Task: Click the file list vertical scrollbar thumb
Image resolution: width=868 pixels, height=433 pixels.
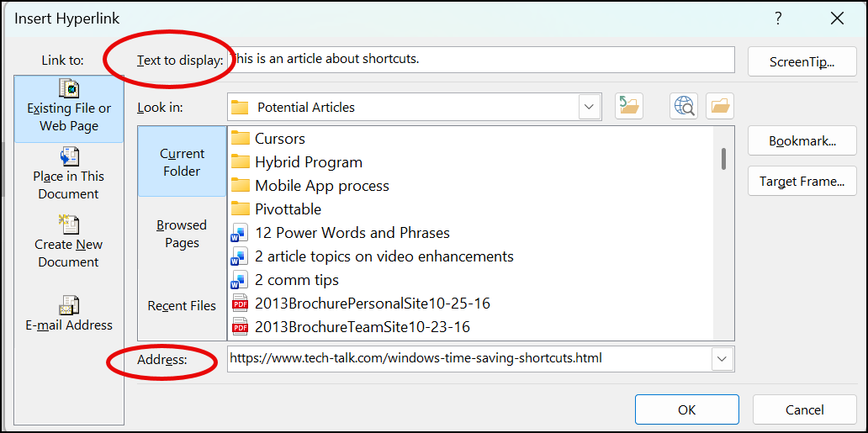Action: pyautogui.click(x=723, y=159)
